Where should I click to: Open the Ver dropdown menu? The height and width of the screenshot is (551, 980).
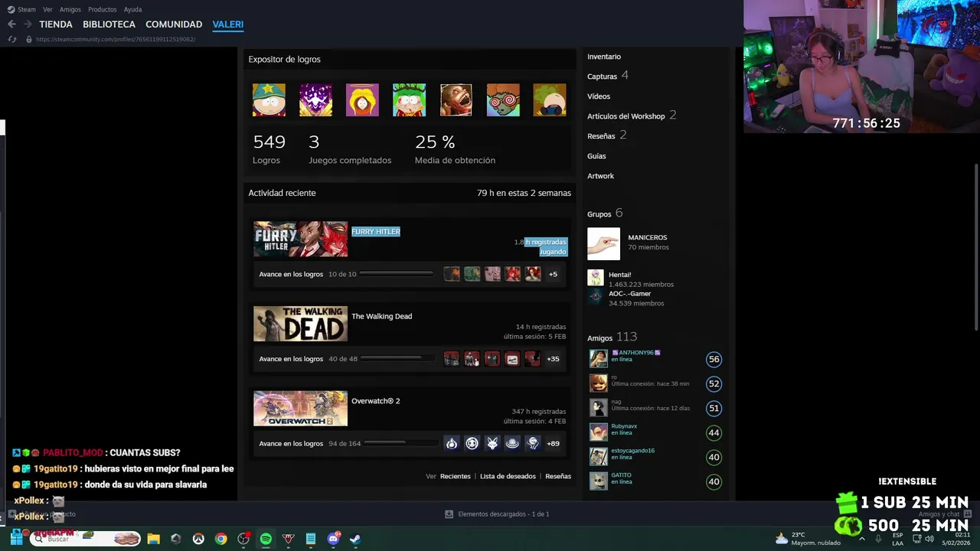(47, 10)
